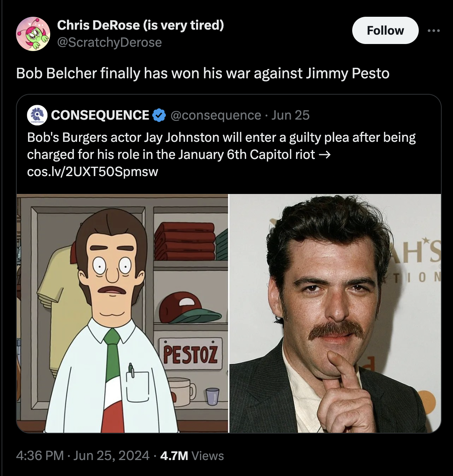Screen dimensions: 453x476
Task: Click the blue verified badge next to CONSEQUENCE
Action: tap(158, 115)
